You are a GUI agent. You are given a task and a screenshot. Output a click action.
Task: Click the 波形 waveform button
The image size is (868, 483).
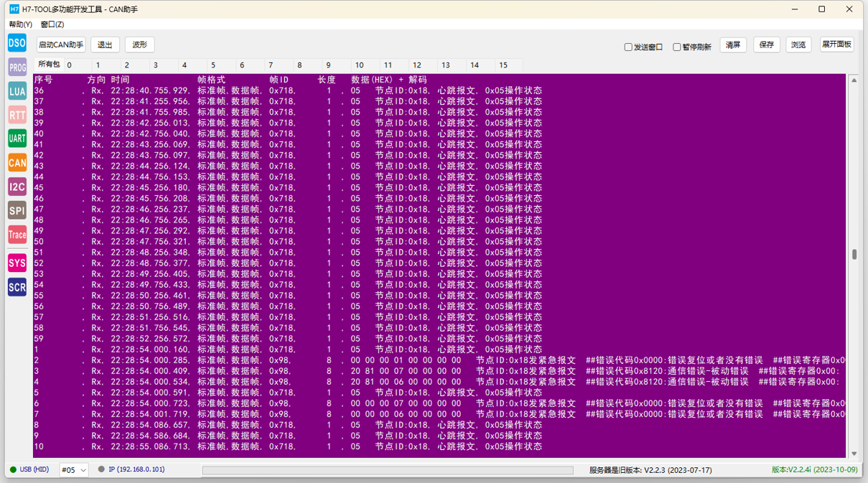pyautogui.click(x=140, y=44)
